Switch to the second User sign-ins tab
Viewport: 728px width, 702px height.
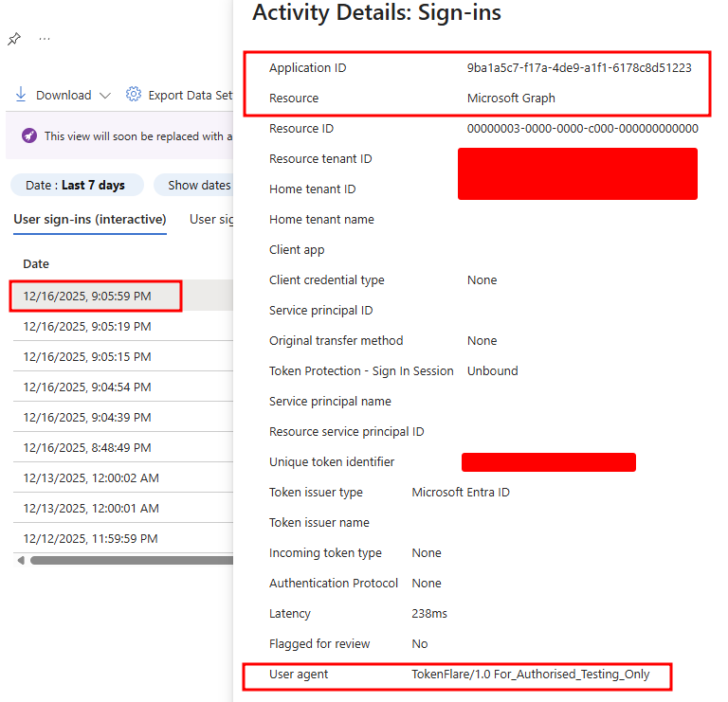[x=210, y=219]
